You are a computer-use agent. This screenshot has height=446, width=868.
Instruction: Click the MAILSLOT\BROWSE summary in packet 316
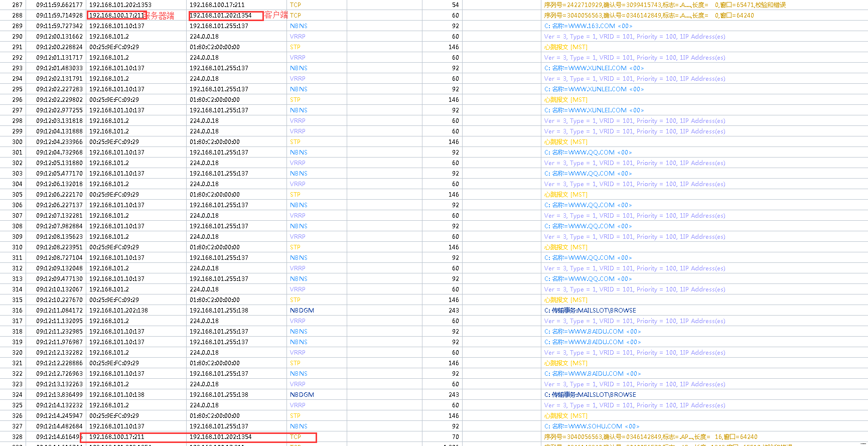tap(590, 311)
